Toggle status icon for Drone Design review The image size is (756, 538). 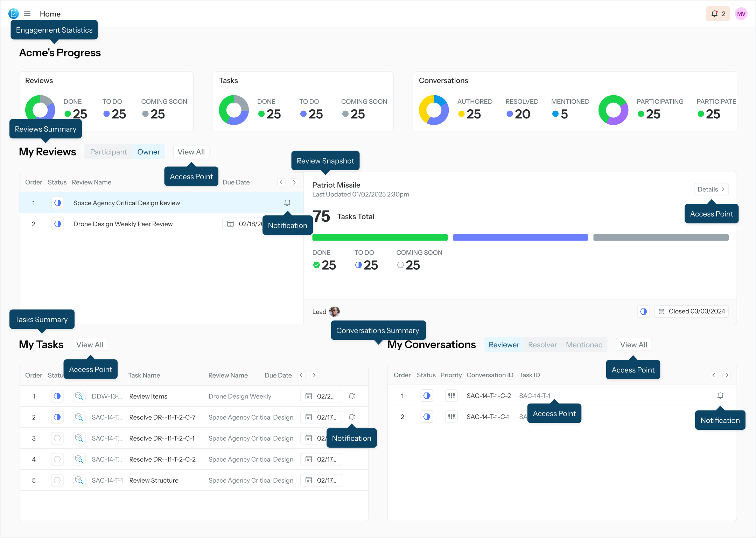(58, 224)
